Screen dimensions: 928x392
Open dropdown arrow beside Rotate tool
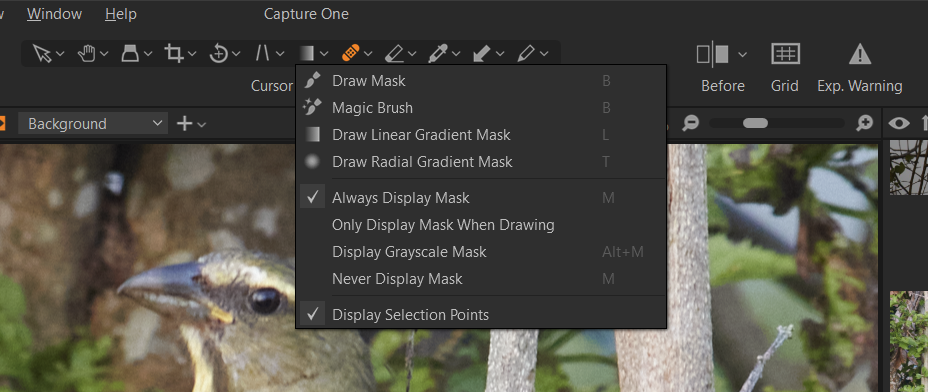pos(236,54)
